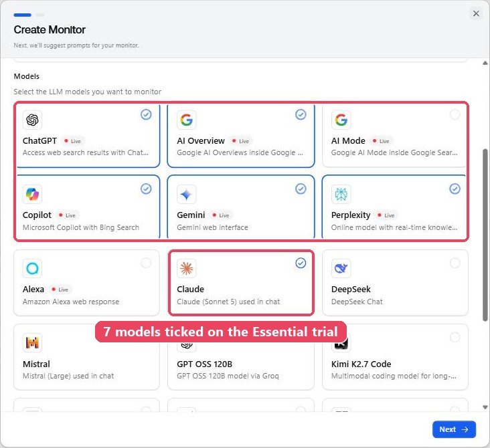490x448 pixels.
Task: Click 'Select the LLM models you want to monitor'
Action: [88, 92]
